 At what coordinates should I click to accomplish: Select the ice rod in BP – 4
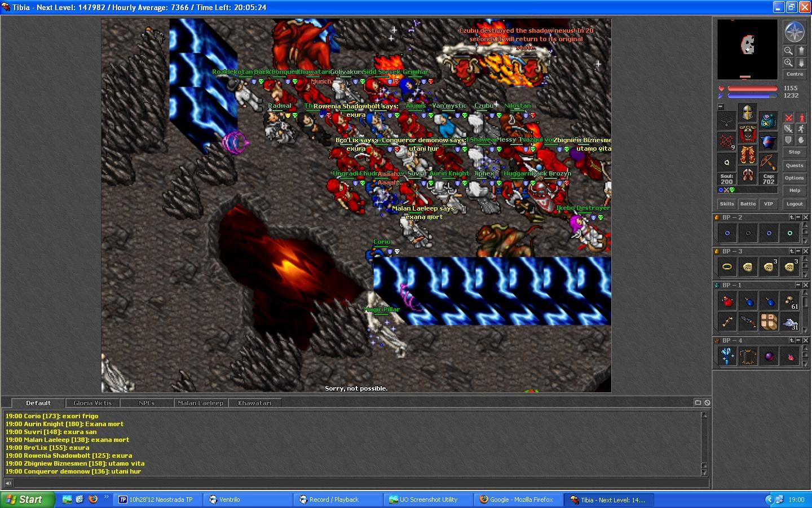coord(727,356)
